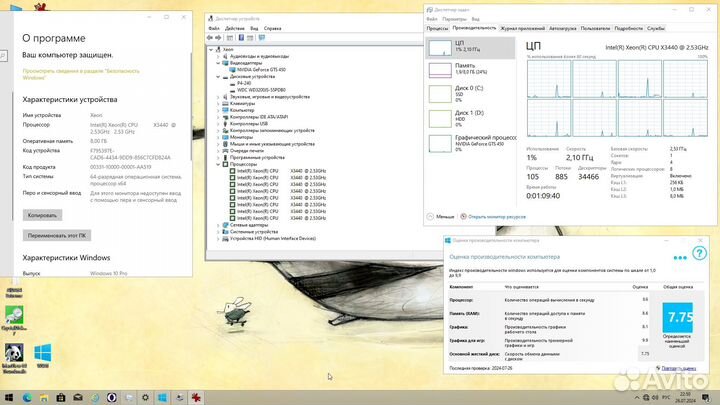This screenshot has height=405, width=720.
Task: Collapse Процессоры category in Device Manager
Action: tap(219, 164)
